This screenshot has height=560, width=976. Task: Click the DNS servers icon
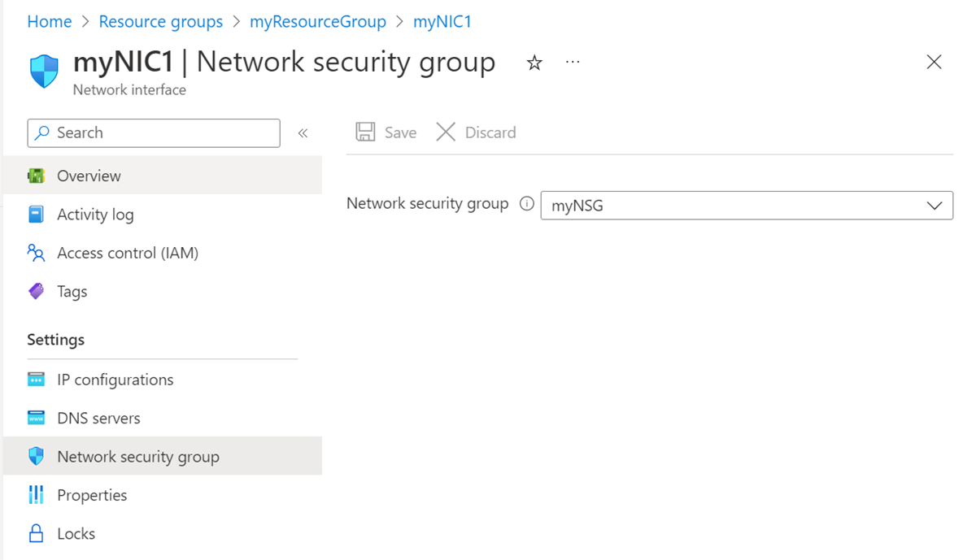pyautogui.click(x=36, y=417)
